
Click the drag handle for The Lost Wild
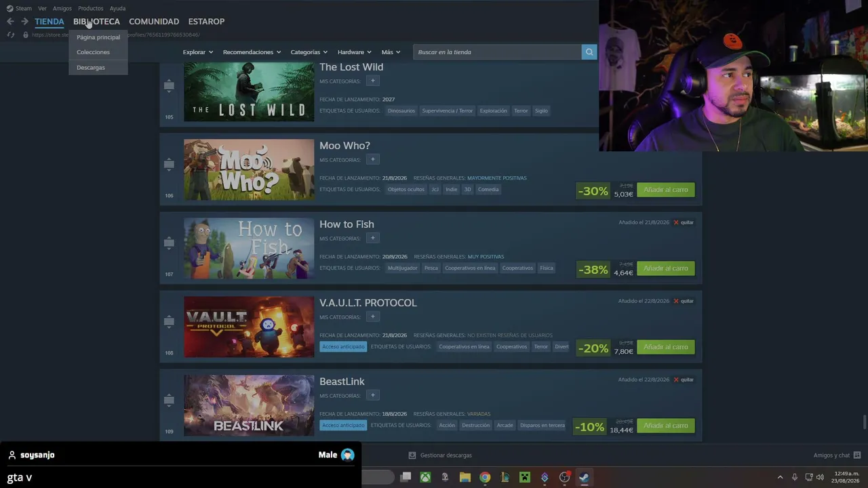click(x=169, y=86)
